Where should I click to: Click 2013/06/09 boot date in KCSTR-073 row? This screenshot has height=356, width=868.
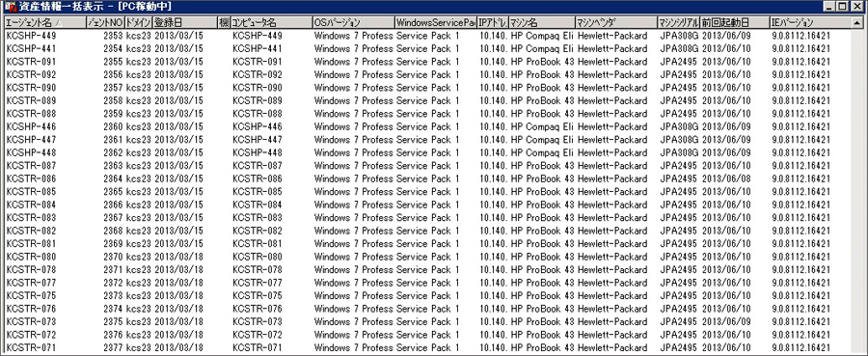[x=726, y=321]
